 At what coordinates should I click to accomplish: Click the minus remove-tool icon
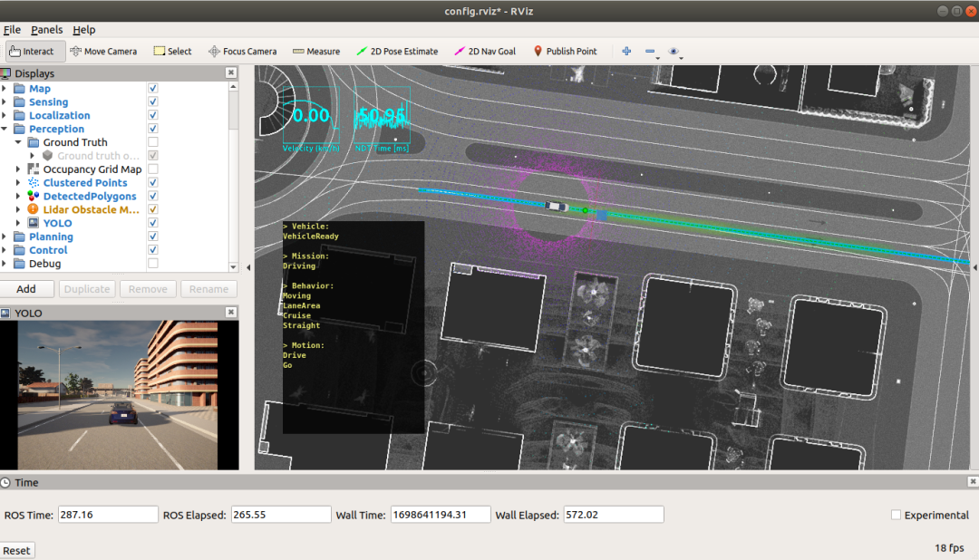tap(651, 52)
